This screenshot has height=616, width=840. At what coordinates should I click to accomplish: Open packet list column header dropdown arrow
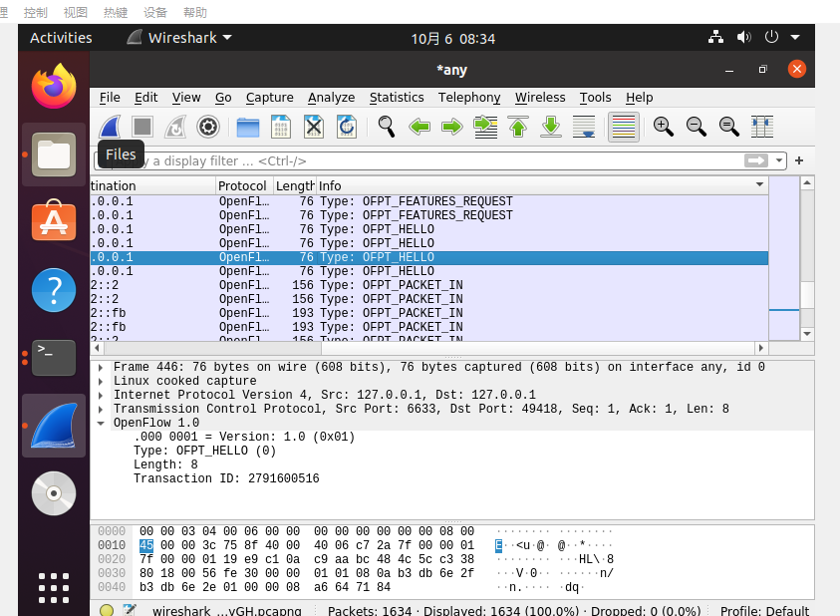pyautogui.click(x=759, y=185)
